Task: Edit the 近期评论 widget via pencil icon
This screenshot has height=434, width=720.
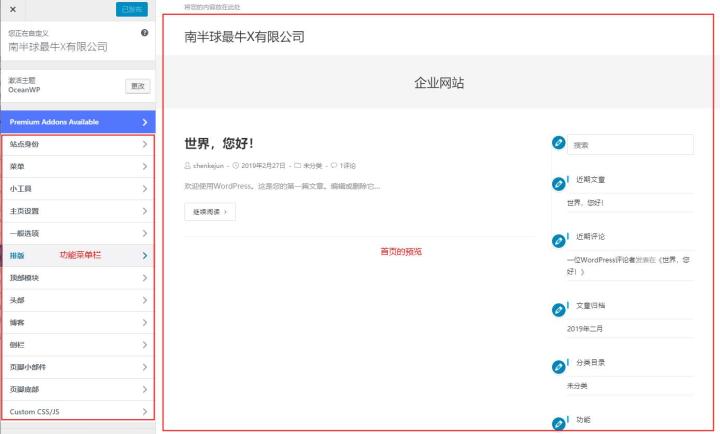Action: click(558, 241)
